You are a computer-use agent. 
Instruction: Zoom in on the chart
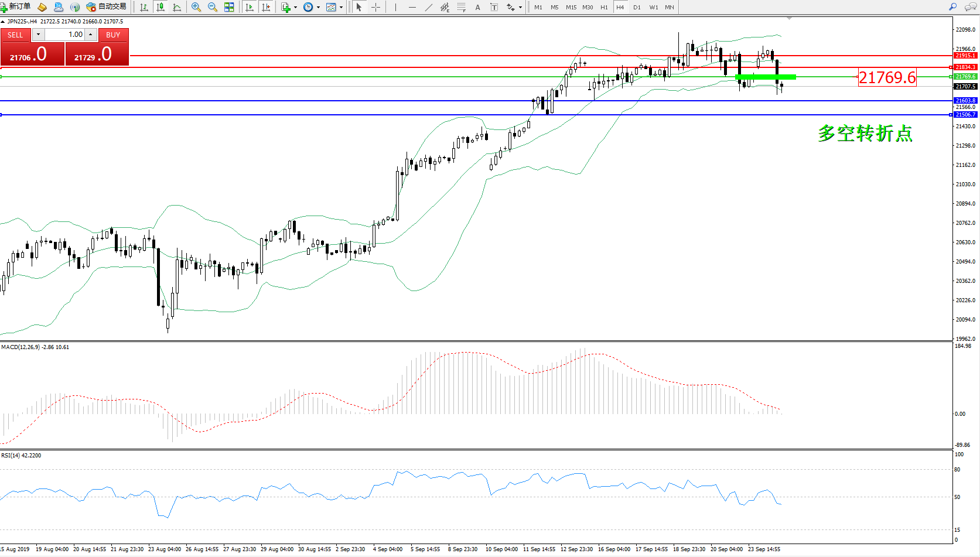coord(196,7)
